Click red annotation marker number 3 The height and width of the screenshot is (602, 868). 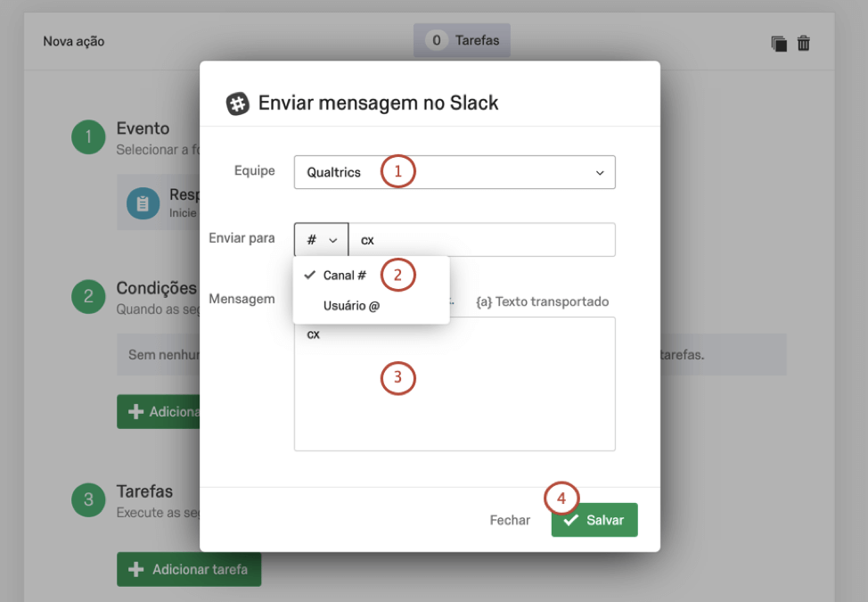[398, 378]
